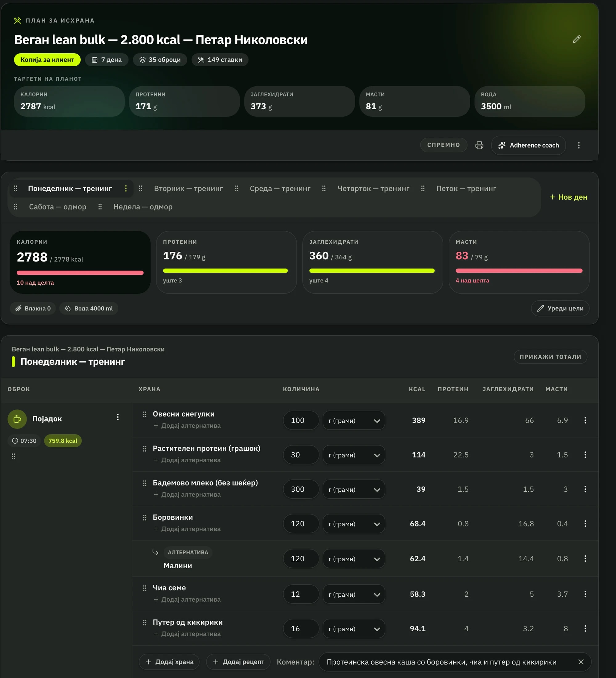The width and height of the screenshot is (616, 678).
Task: Click Додај храна button
Action: pyautogui.click(x=169, y=662)
